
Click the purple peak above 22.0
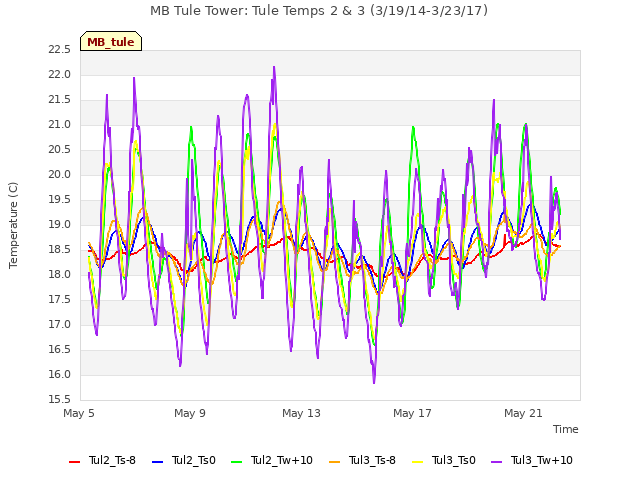274,69
